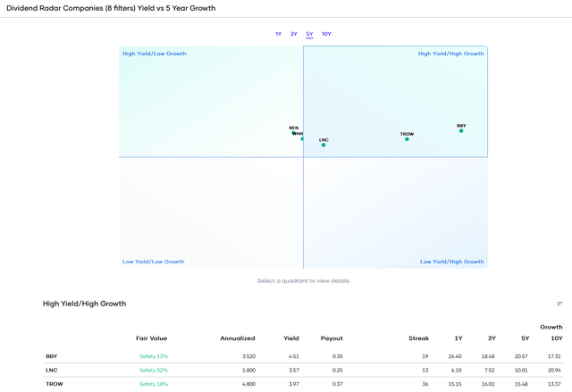The image size is (572, 392).
Task: Click TROW annualized value 4.800
Action: pyautogui.click(x=248, y=384)
